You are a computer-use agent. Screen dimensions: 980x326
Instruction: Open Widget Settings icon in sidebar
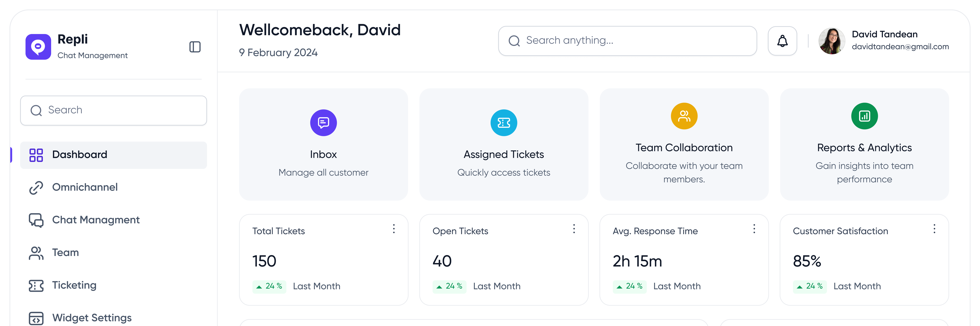[x=36, y=318]
